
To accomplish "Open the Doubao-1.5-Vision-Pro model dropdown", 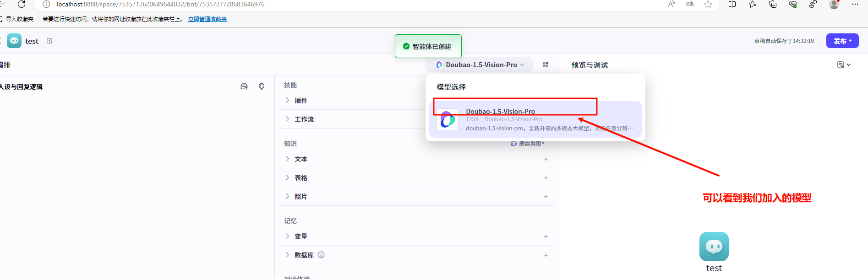I will pos(480,64).
